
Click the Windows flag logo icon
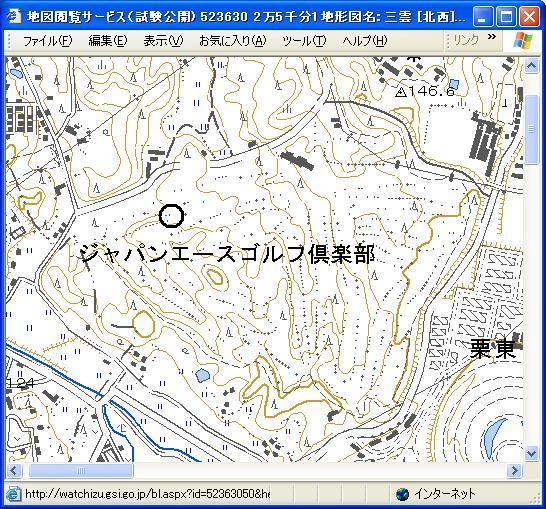(523, 41)
